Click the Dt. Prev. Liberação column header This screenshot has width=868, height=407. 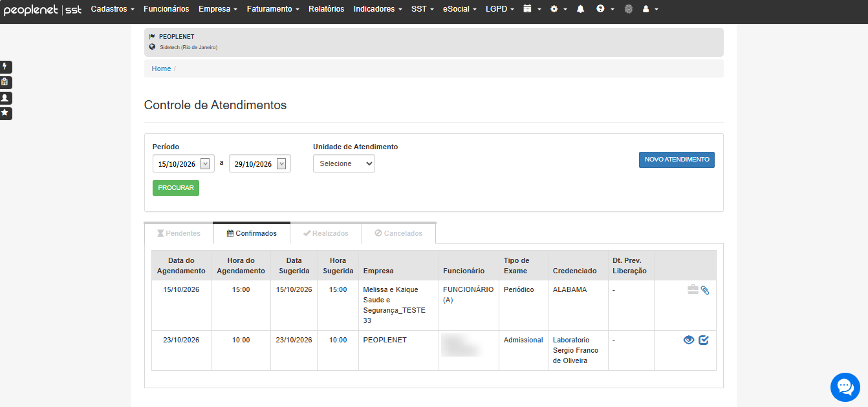[631, 266]
